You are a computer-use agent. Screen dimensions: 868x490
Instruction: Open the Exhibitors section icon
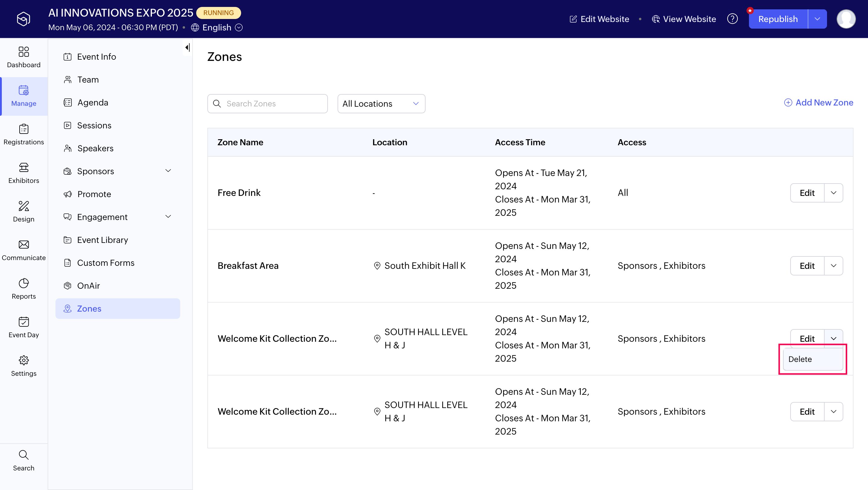pyautogui.click(x=24, y=168)
